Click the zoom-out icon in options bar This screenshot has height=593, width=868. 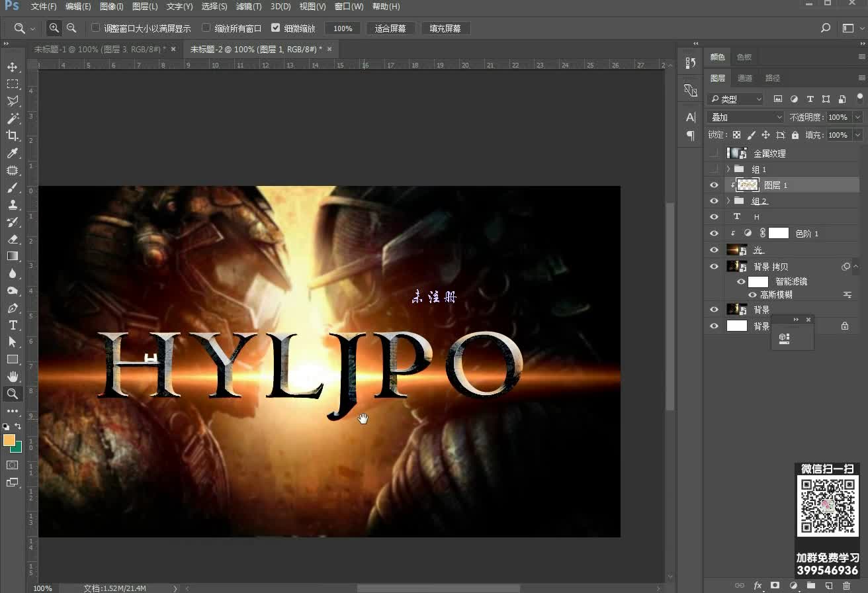click(x=71, y=28)
